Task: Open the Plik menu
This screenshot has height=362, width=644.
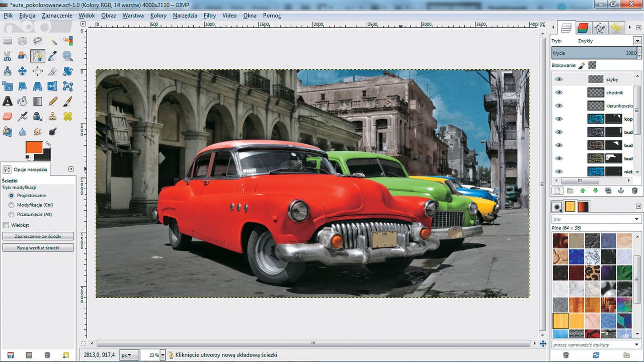Action: coord(8,16)
